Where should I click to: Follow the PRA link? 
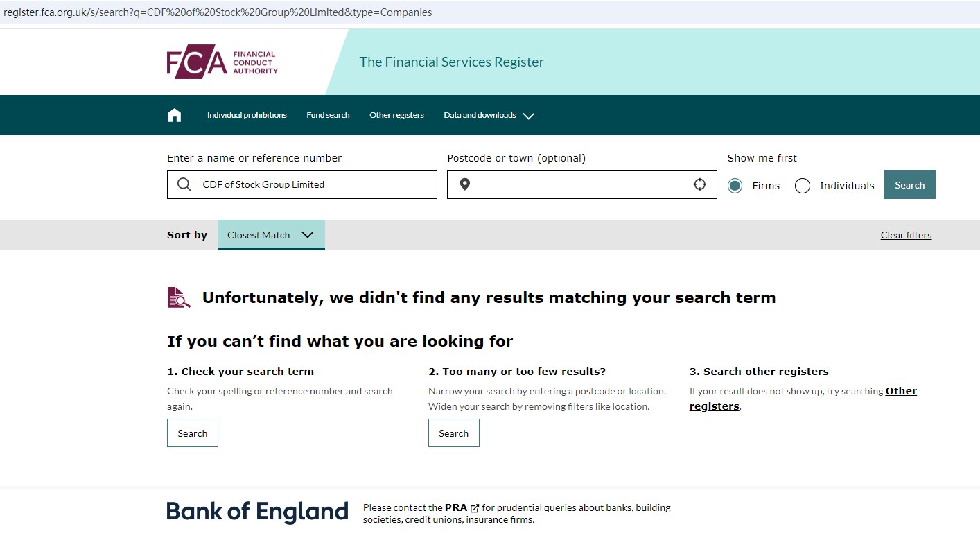[455, 507]
